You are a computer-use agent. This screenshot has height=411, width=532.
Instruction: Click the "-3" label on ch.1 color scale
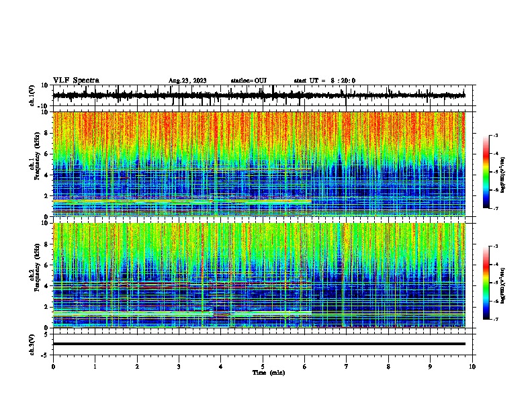pyautogui.click(x=496, y=135)
